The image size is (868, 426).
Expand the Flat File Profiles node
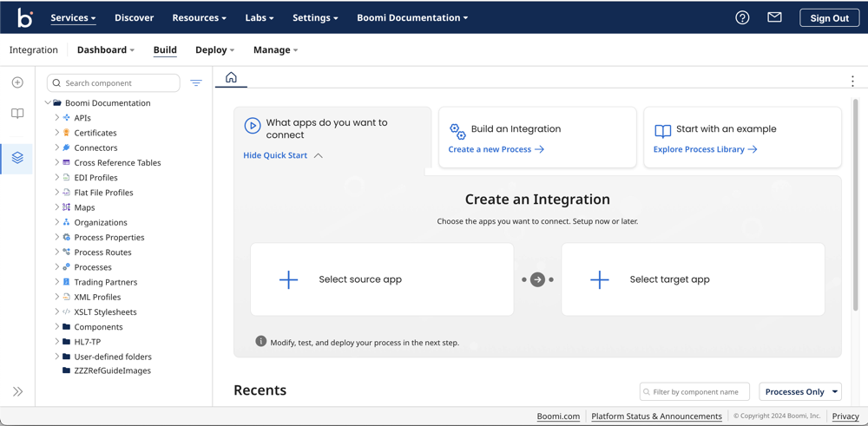tap(57, 193)
